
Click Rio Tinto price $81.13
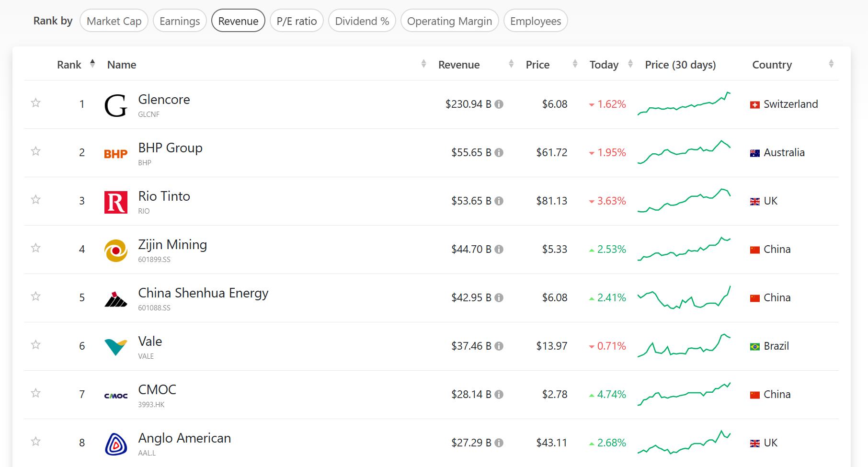551,201
